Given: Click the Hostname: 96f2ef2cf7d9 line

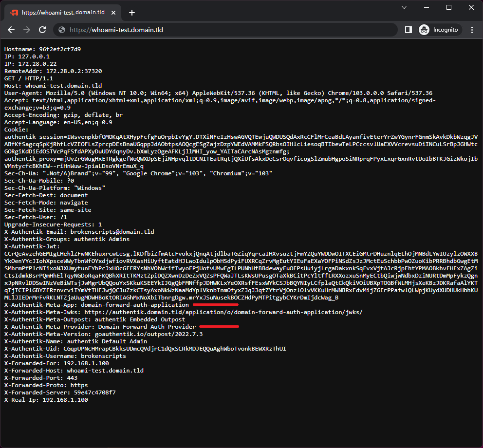Looking at the screenshot, I should (x=42, y=49).
